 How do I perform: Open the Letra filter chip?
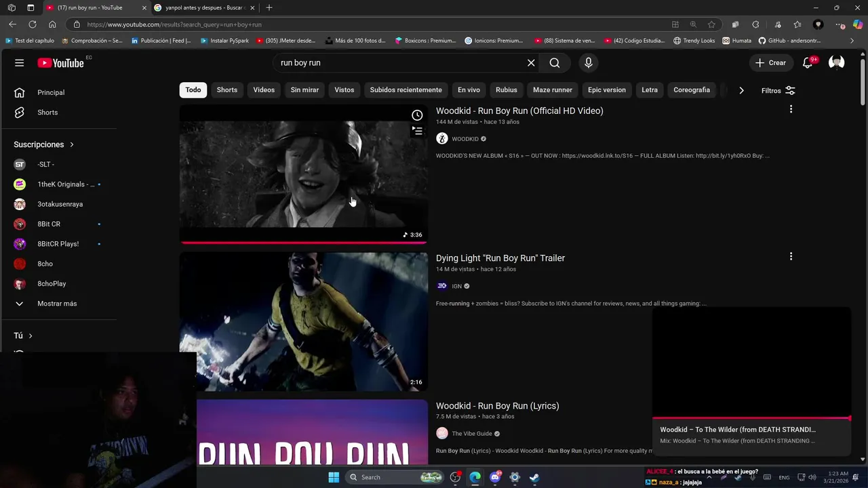tap(650, 90)
